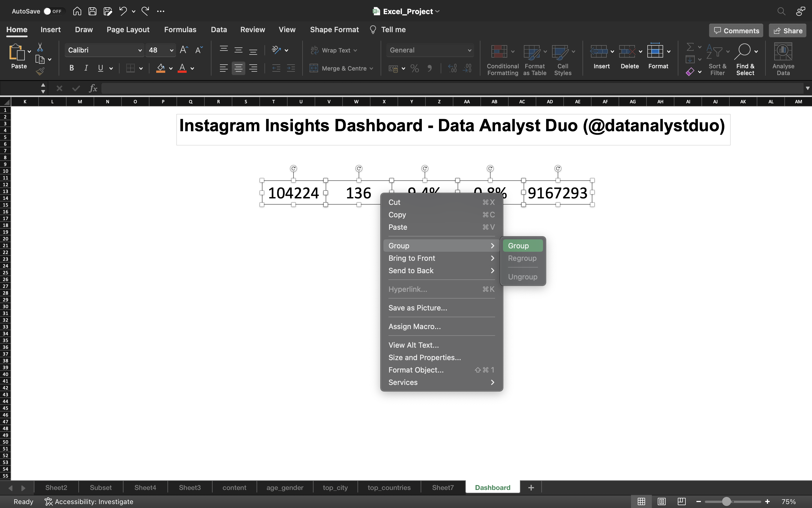
Task: Decrease font size with smaller A icon
Action: 199,50
